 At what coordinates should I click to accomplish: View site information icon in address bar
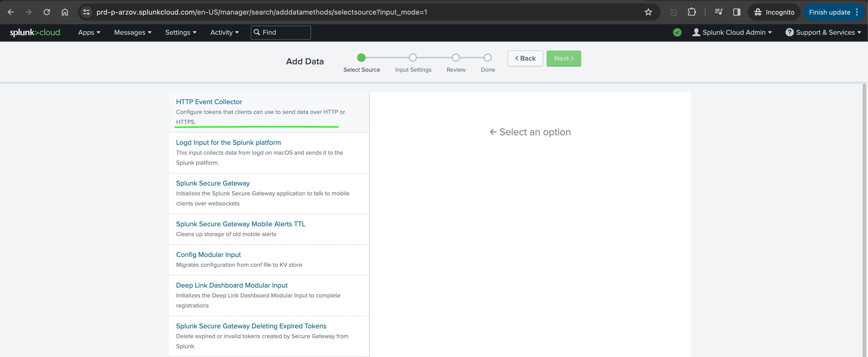pyautogui.click(x=86, y=12)
